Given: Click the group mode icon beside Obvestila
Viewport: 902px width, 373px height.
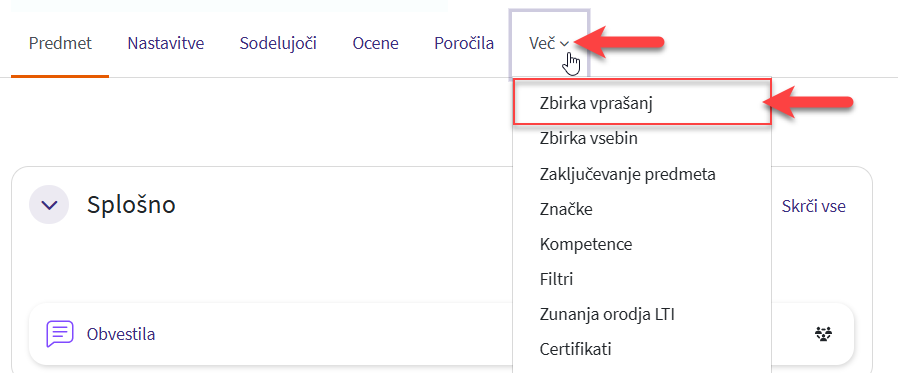Looking at the screenshot, I should 824,334.
